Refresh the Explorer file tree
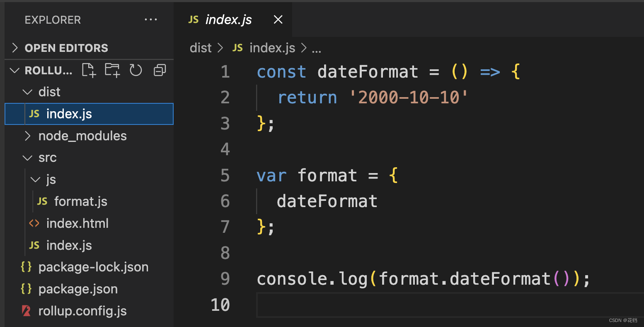Viewport: 644px width, 327px height. pos(136,70)
